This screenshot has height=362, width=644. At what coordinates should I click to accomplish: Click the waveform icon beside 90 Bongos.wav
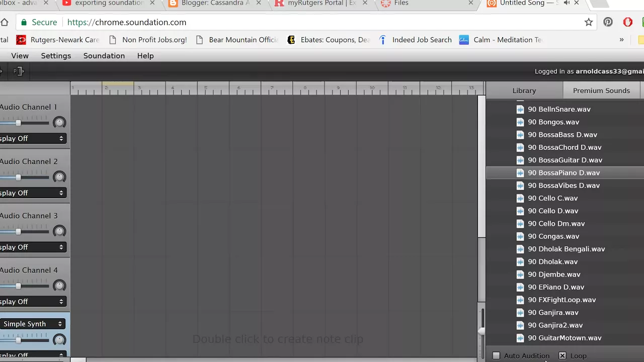pyautogui.click(x=520, y=122)
